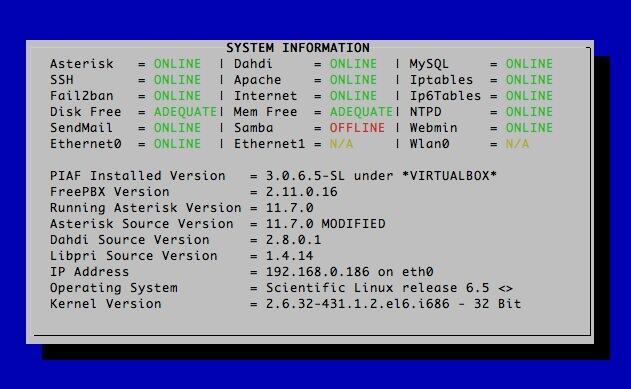Click ONLINE status beside SendMail

pyautogui.click(x=177, y=128)
